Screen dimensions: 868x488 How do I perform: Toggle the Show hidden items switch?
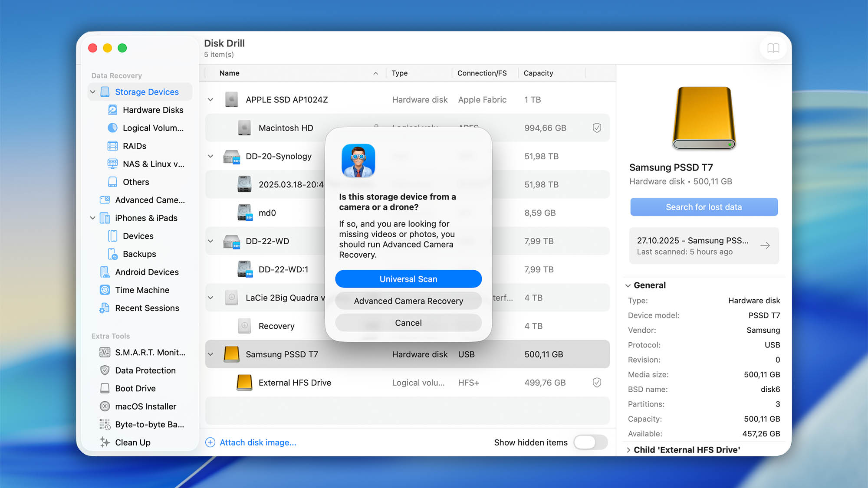(591, 442)
